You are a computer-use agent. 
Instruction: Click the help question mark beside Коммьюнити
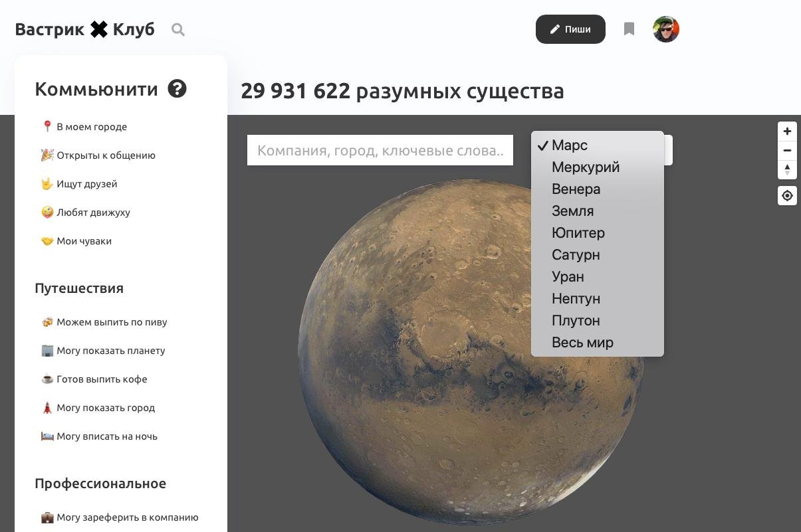[x=177, y=88]
